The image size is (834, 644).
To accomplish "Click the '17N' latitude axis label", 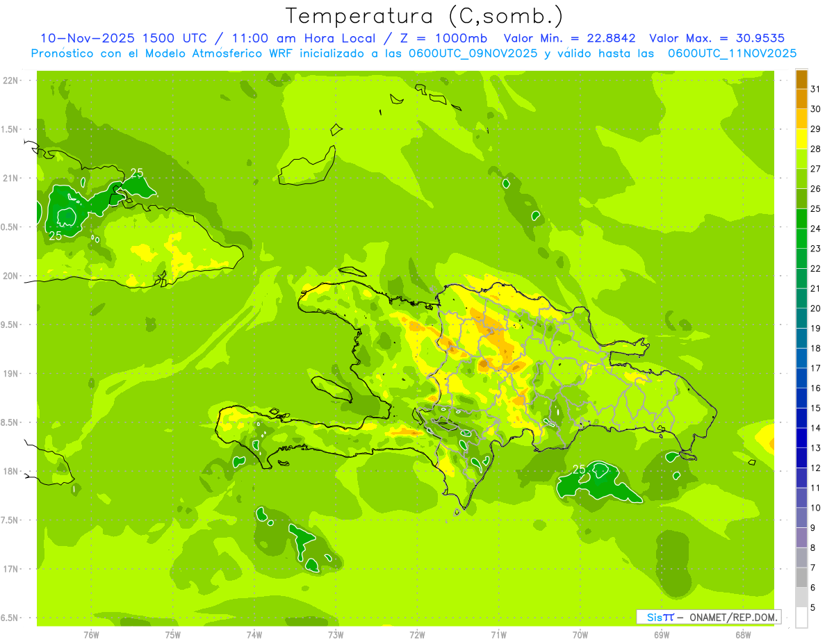I will click(x=11, y=569).
